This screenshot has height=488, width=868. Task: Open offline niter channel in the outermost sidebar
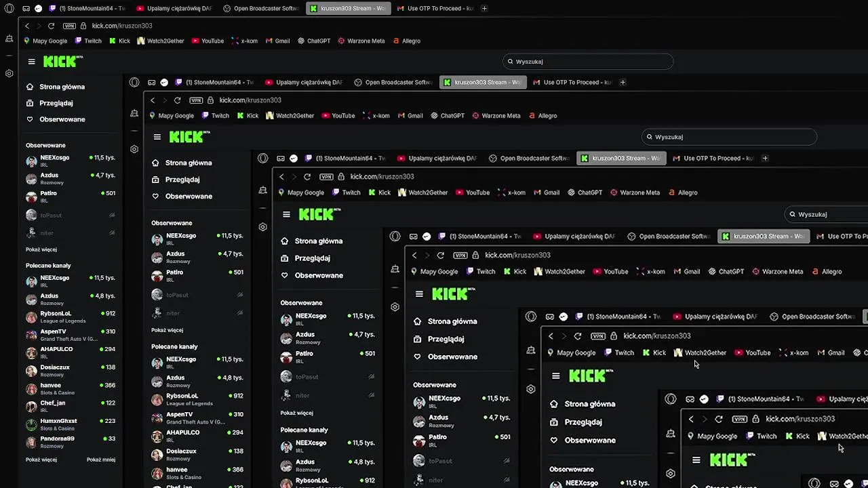[x=71, y=232]
